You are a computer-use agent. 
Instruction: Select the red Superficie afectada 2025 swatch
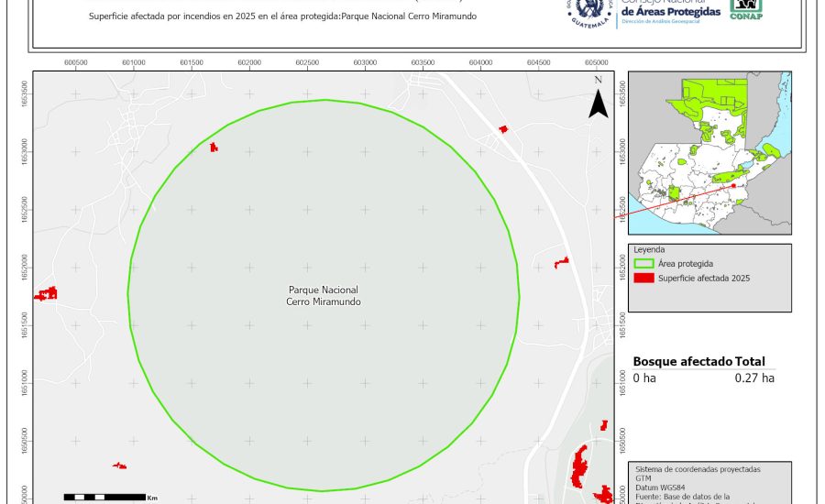tap(643, 278)
